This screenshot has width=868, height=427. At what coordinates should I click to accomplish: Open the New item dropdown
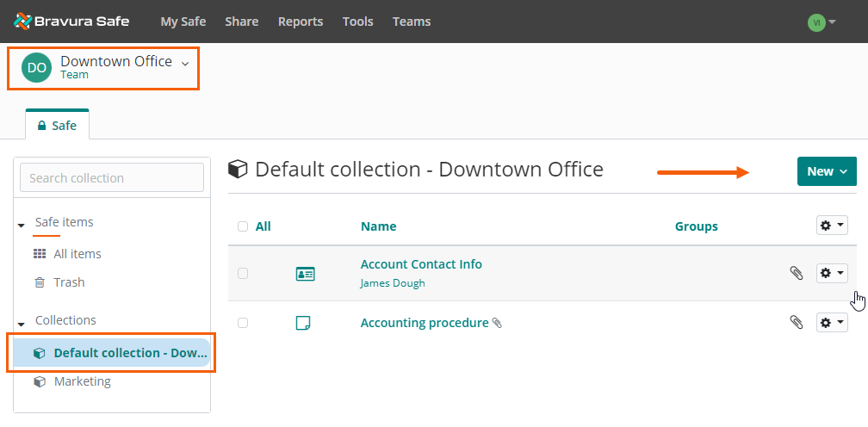[x=827, y=171]
